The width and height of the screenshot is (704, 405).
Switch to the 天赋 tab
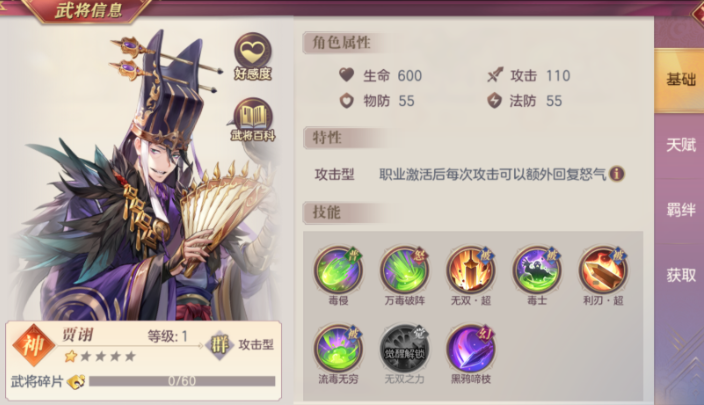coord(681,145)
